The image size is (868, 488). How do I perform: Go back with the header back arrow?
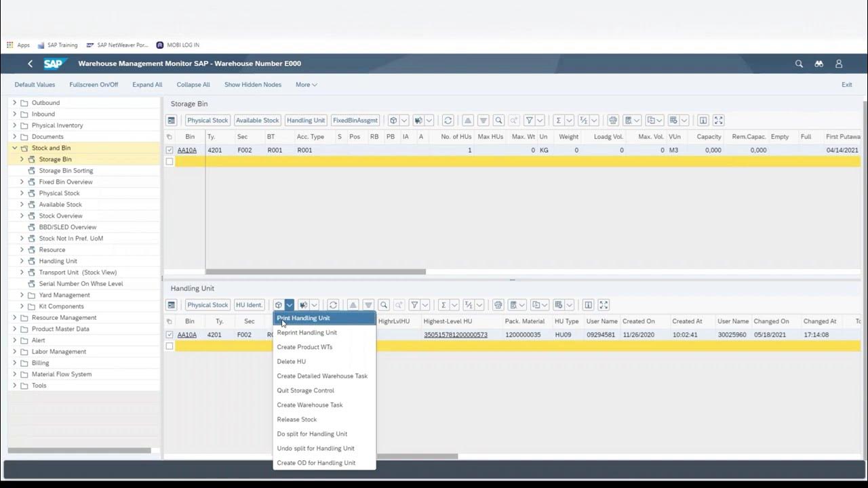pos(30,64)
